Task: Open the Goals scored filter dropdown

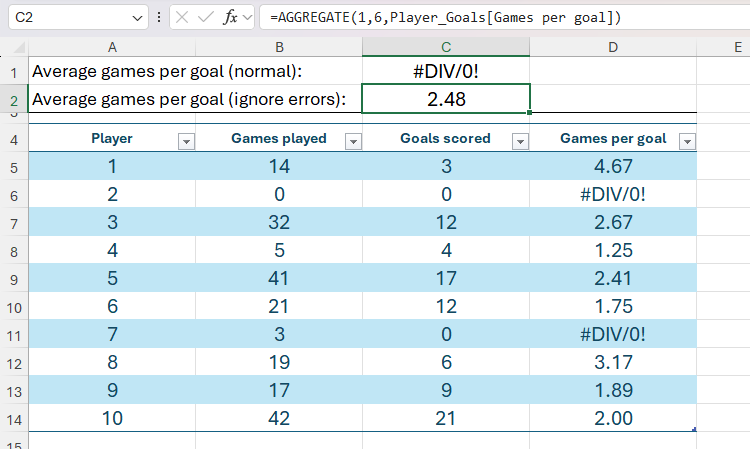Action: point(520,142)
